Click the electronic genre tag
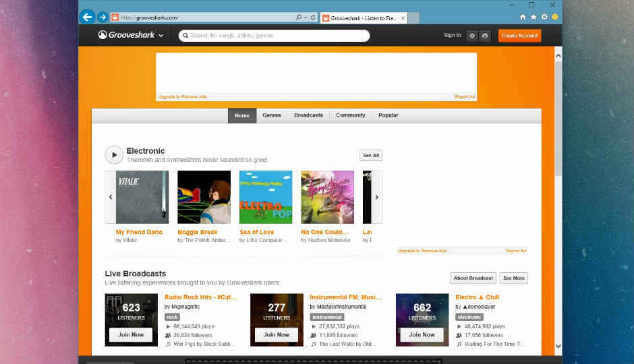 coord(469,317)
